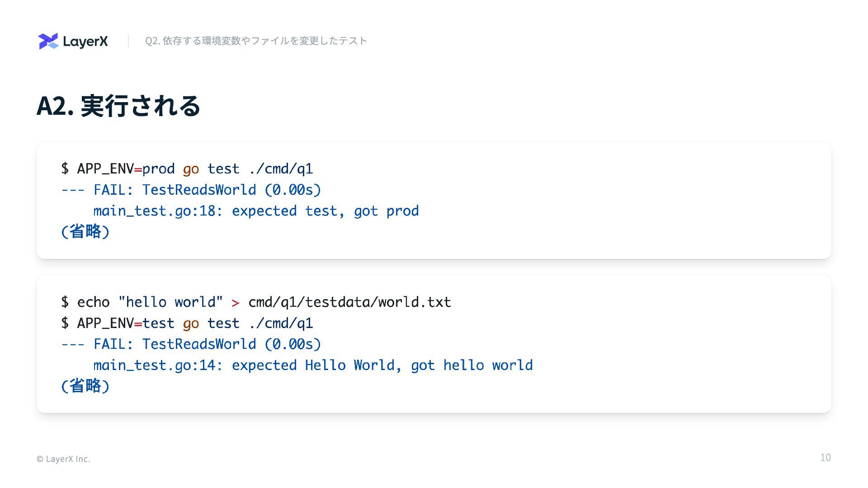The height and width of the screenshot is (488, 868).
Task: Click the dollar prompt before echo
Action: tap(65, 302)
